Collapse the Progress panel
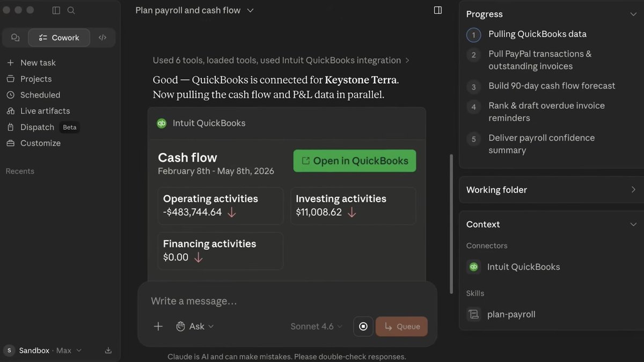 tap(633, 14)
